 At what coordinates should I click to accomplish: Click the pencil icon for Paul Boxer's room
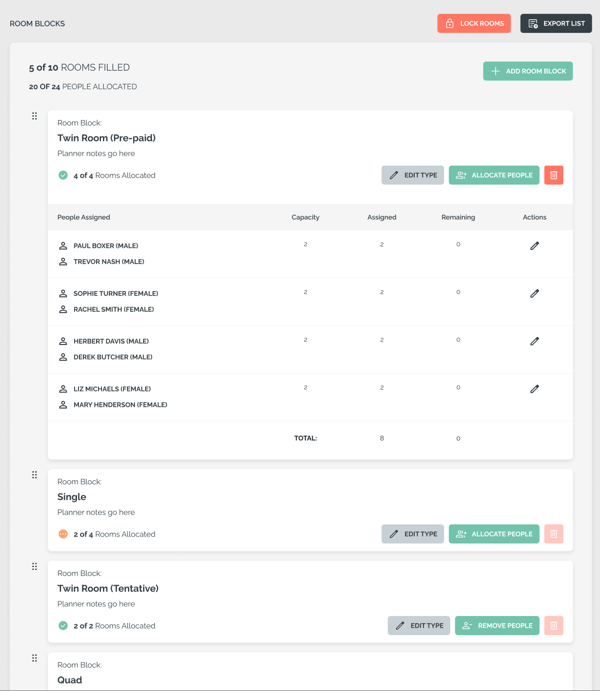click(x=534, y=246)
